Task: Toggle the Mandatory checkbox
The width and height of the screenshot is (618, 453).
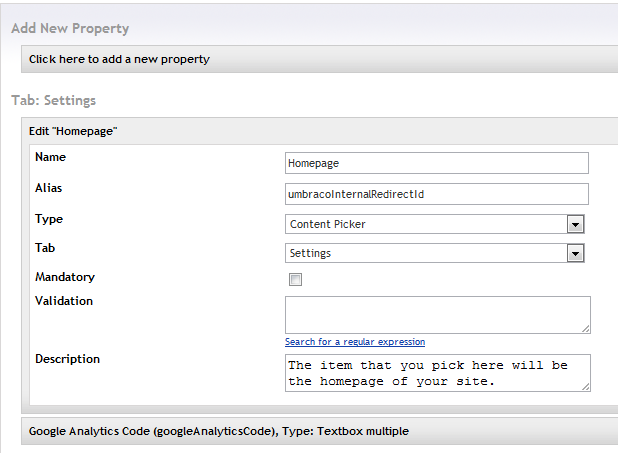Action: click(295, 280)
